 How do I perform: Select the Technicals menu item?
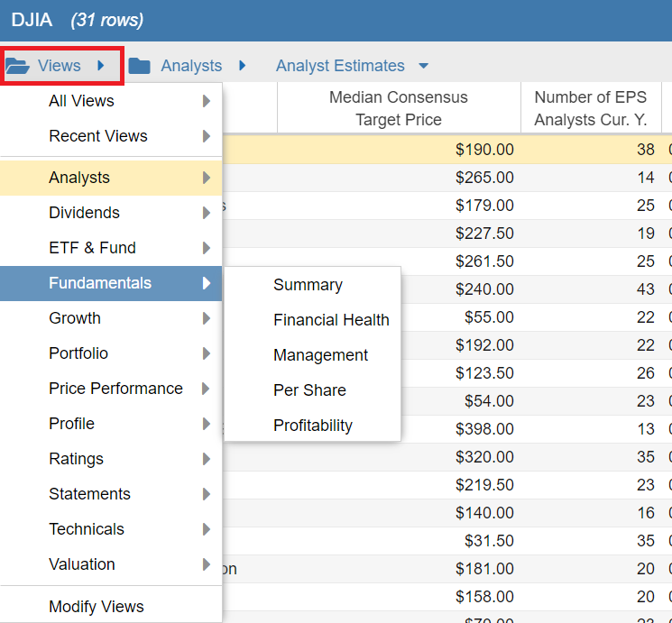(x=87, y=529)
